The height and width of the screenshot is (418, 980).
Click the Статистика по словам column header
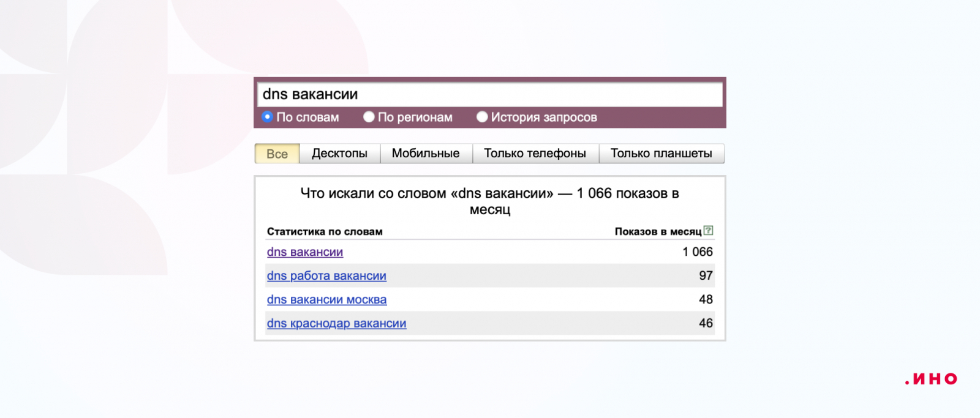[x=325, y=231]
